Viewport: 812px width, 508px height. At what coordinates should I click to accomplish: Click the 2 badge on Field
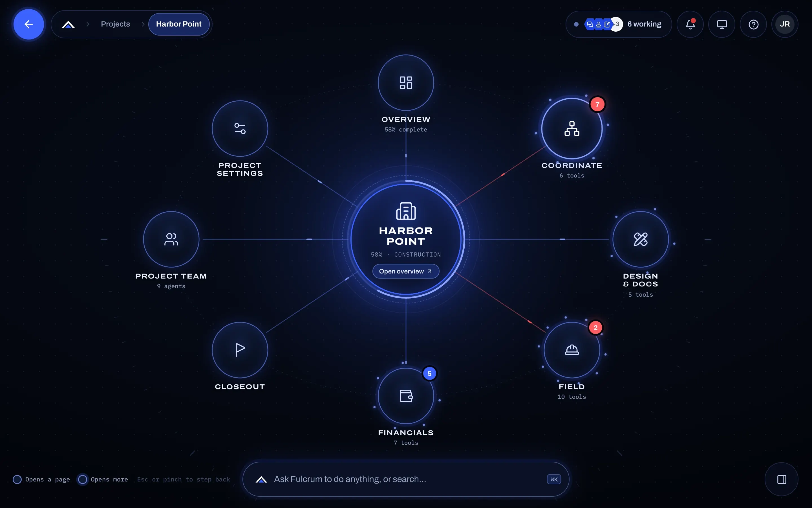[x=595, y=328]
